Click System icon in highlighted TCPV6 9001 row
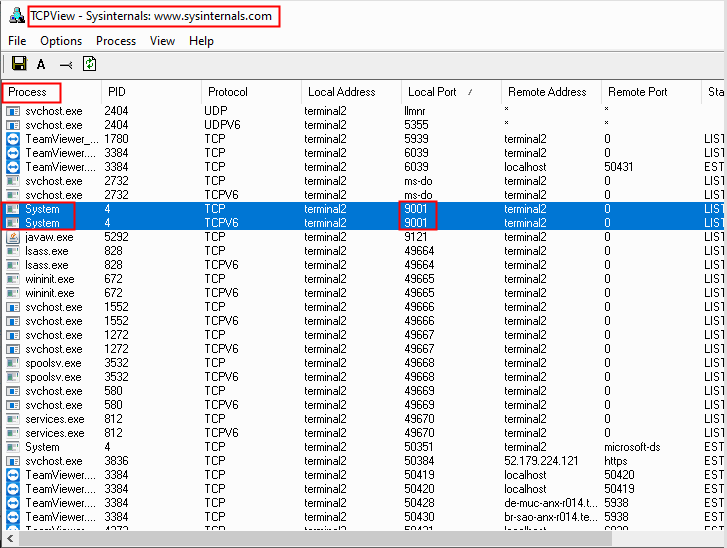This screenshot has height=548, width=727. 13,223
